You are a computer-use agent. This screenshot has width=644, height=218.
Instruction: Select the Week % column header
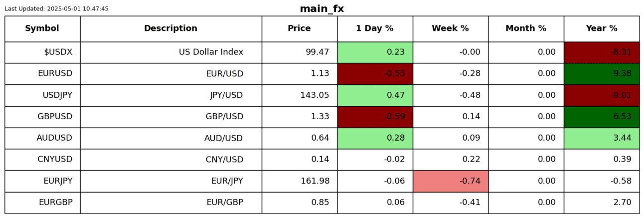(x=450, y=28)
